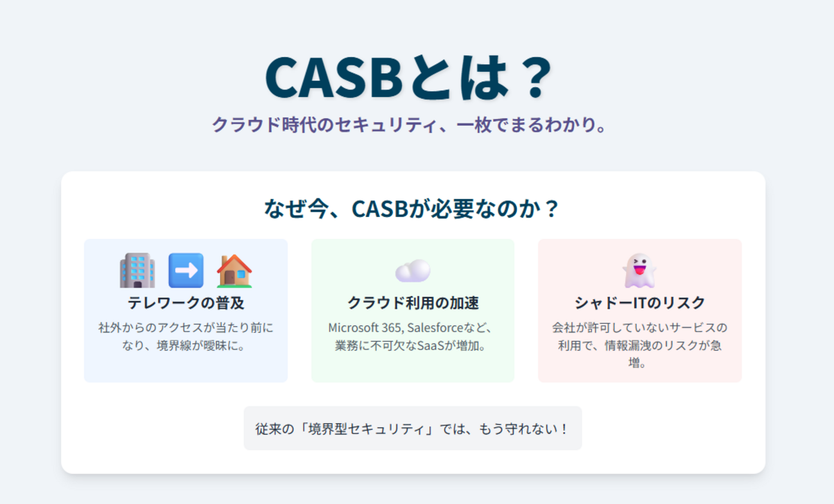This screenshot has height=504, width=834.
Task: Click the office building emoji icon
Action: click(137, 270)
